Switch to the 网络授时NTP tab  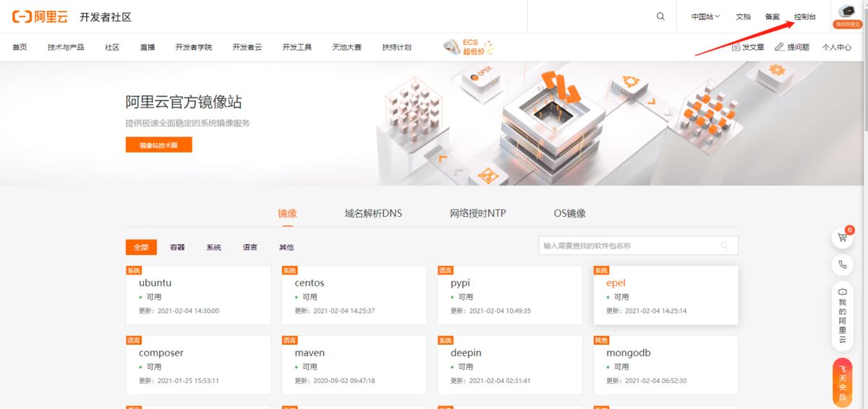477,213
